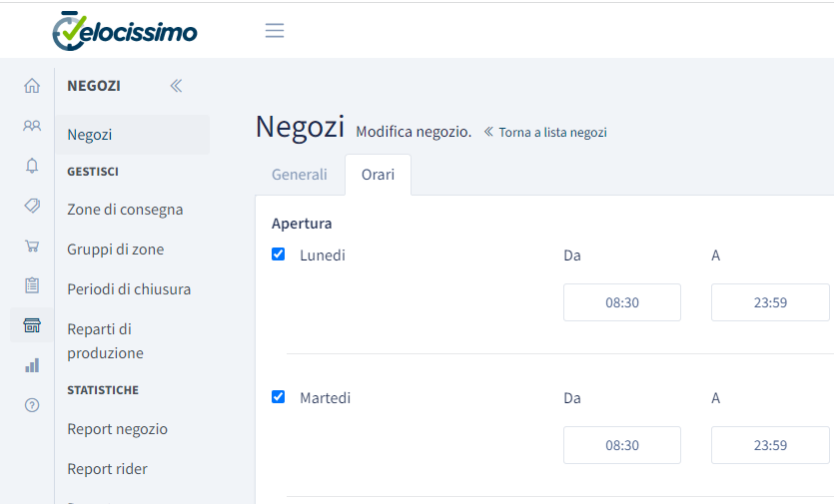834x504 pixels.
Task: Open the help question mark icon
Action: pos(32,405)
